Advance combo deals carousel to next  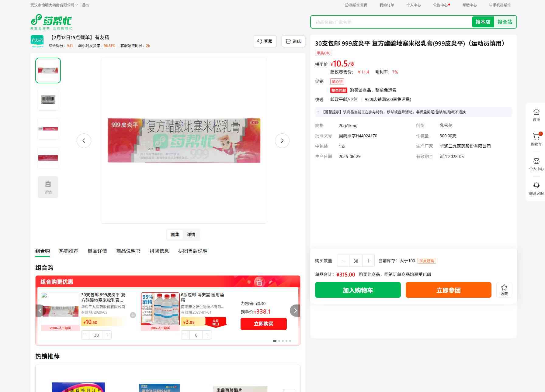[x=295, y=311]
